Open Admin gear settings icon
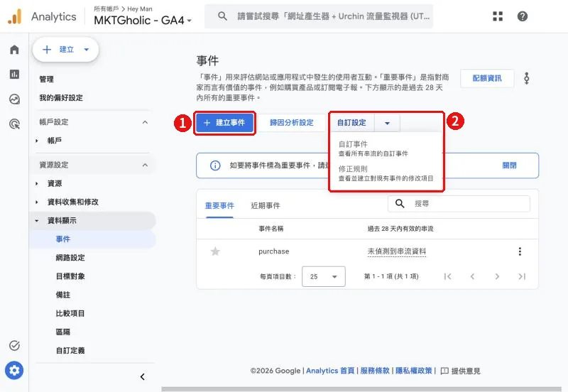 click(x=14, y=370)
